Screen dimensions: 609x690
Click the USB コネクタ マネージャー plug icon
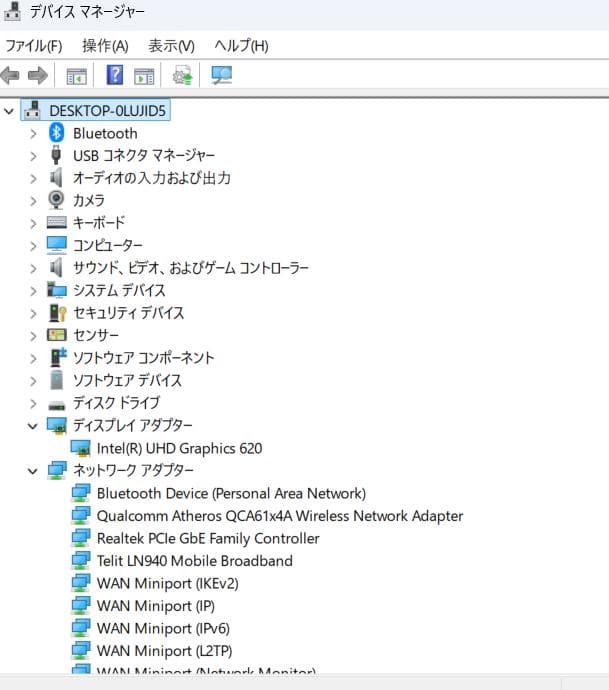pyautogui.click(x=56, y=155)
